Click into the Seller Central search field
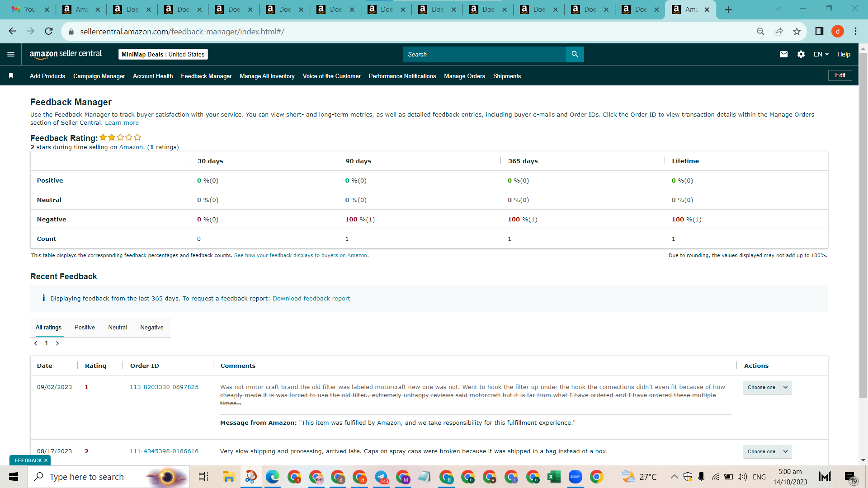868x488 pixels. (485, 54)
